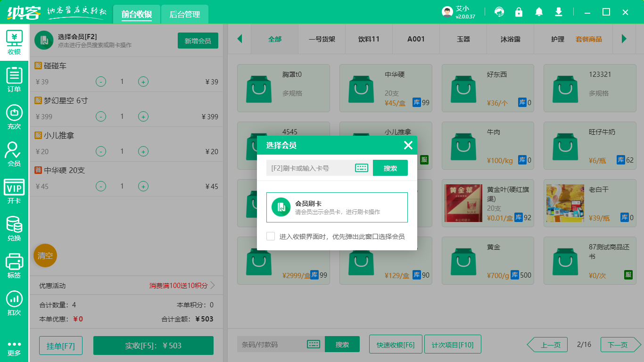Increase quantity of 小儿推拿
Image resolution: width=644 pixels, height=362 pixels.
[143, 151]
